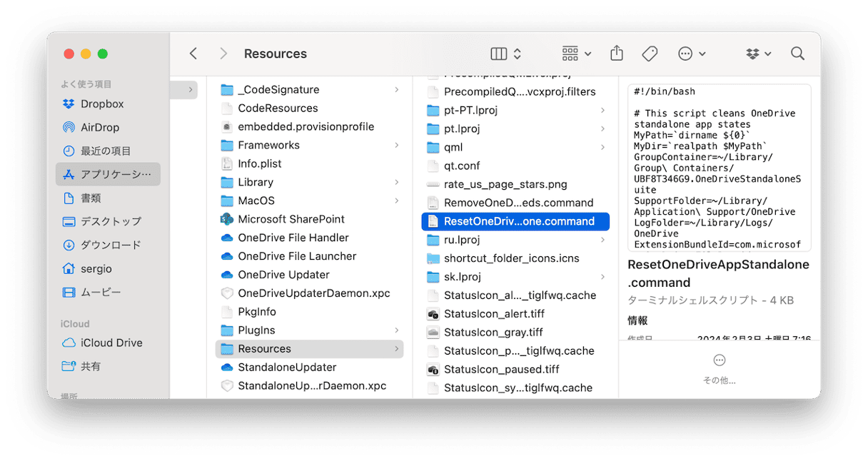Image resolution: width=868 pixels, height=461 pixels.
Task: Click the Search magnifier icon
Action: [797, 54]
